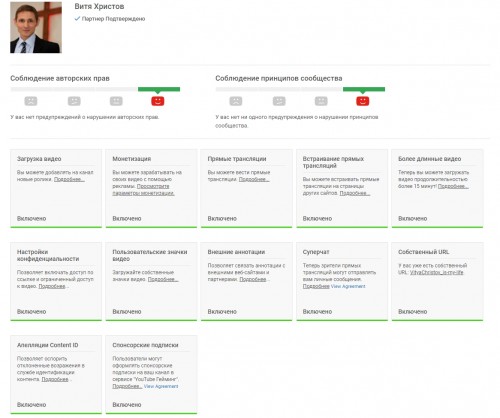
Task: Click the red happy face under copyright status
Action: (158, 101)
